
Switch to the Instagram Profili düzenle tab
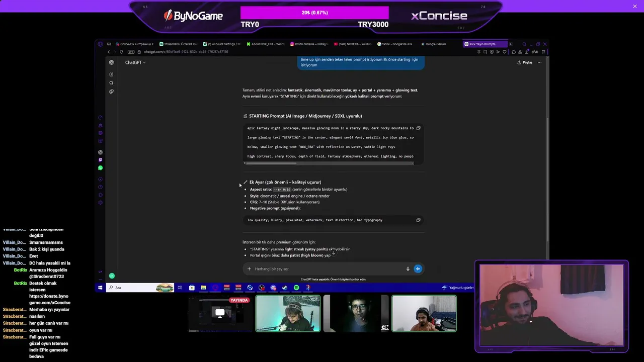(x=310, y=44)
